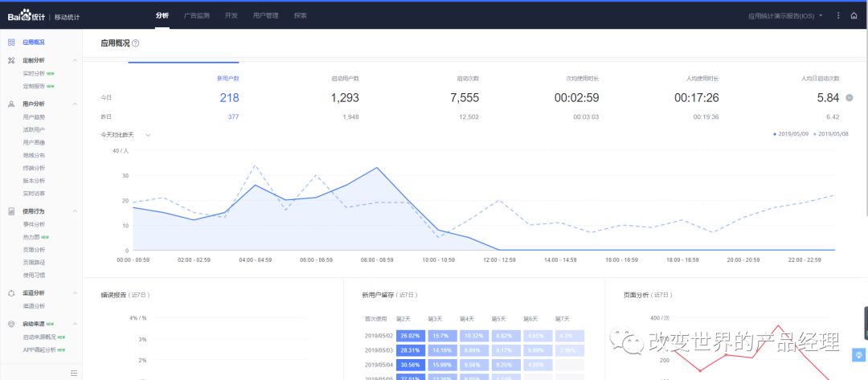The image size is (868, 380).
Task: Open the 今天对比昨天 comparison dropdown
Action: pyautogui.click(x=125, y=135)
